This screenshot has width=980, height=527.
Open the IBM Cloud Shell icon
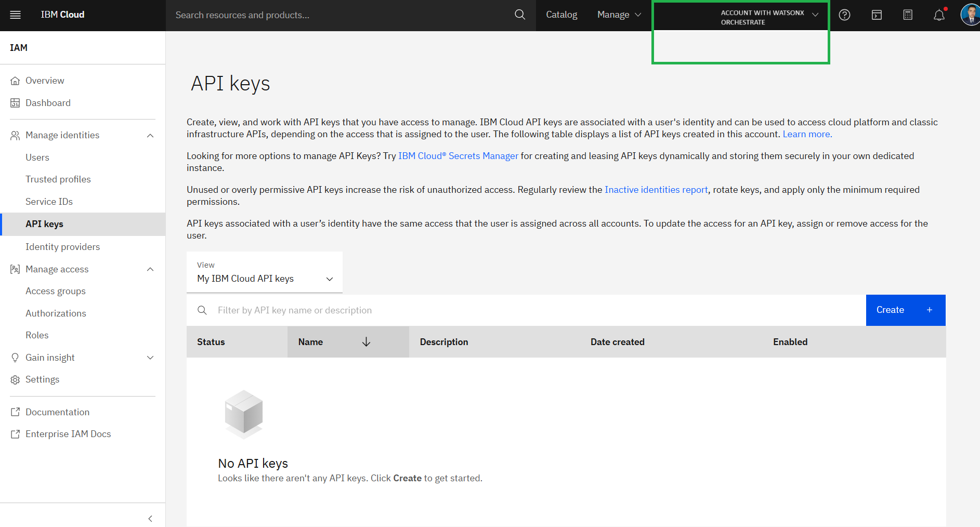[877, 15]
